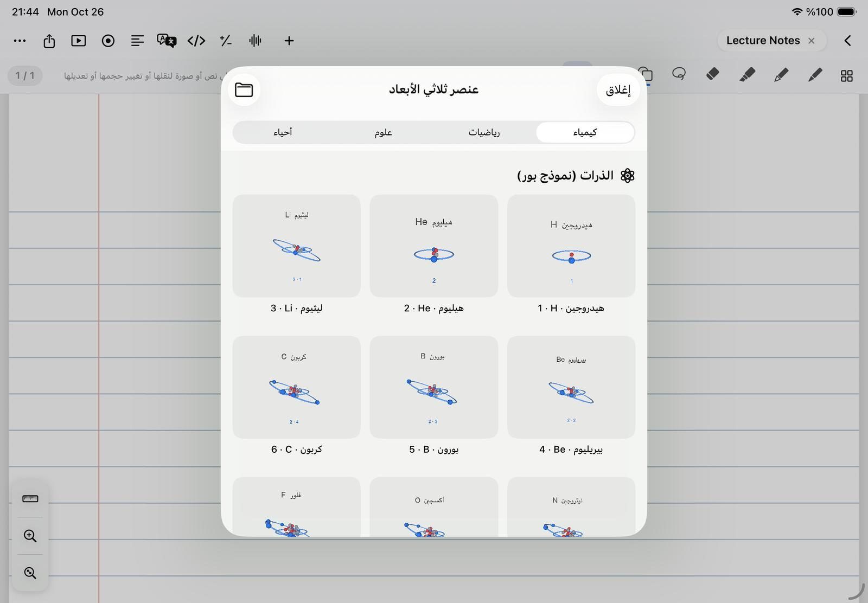Open the three-dots more menu

20,41
